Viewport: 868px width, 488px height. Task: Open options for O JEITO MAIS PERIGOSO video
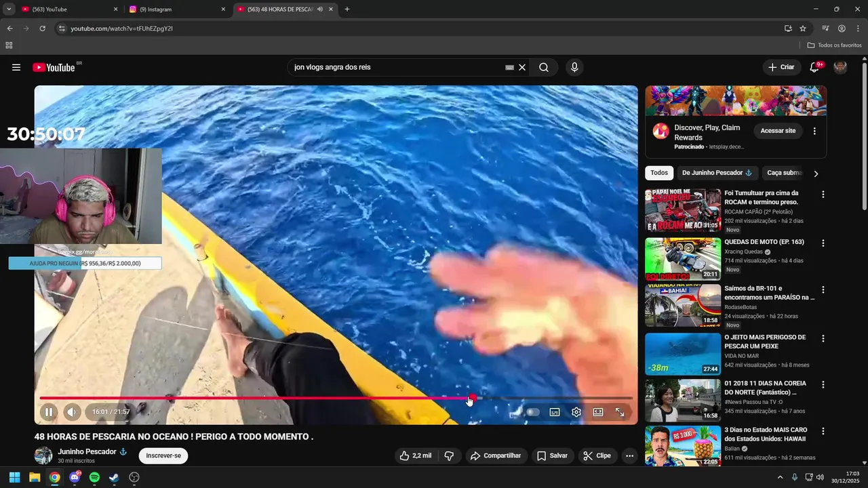(x=823, y=338)
